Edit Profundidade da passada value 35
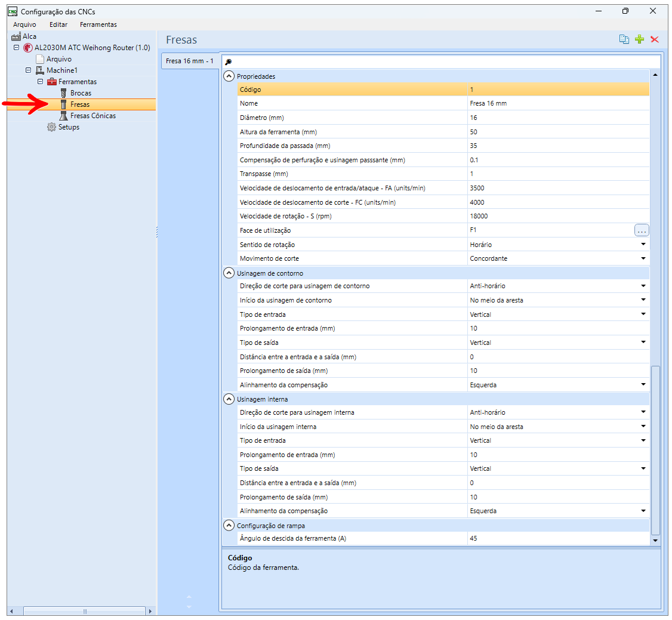The height and width of the screenshot is (620, 672). [558, 146]
